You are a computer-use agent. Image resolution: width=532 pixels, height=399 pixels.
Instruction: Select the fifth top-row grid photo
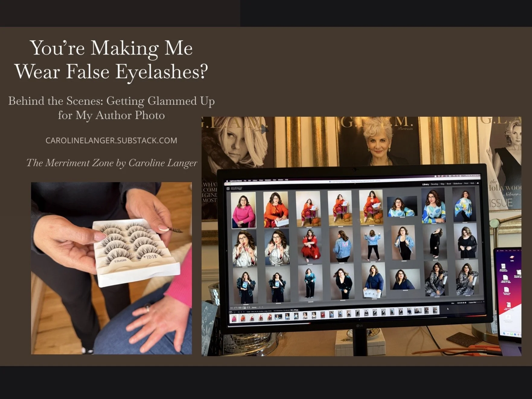point(371,207)
